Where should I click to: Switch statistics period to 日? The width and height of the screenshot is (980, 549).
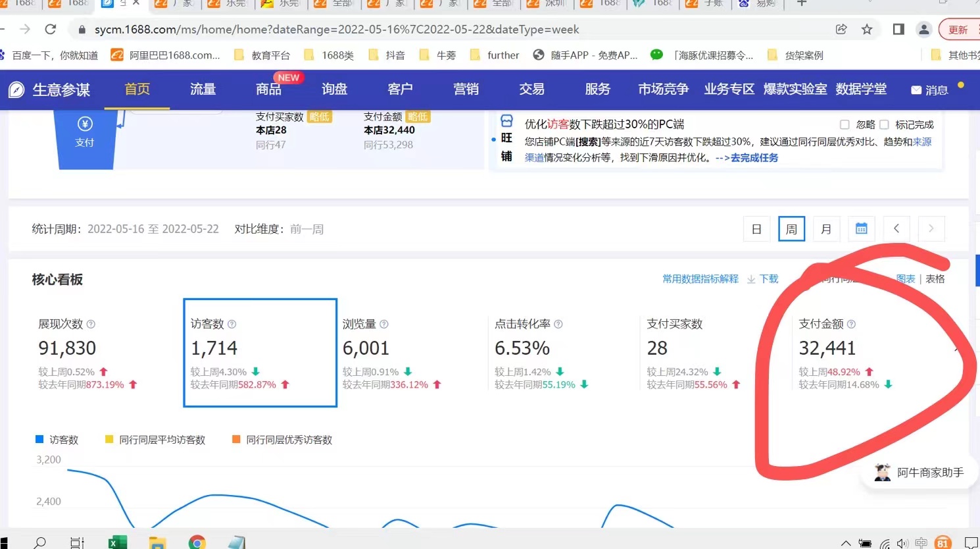[756, 229]
